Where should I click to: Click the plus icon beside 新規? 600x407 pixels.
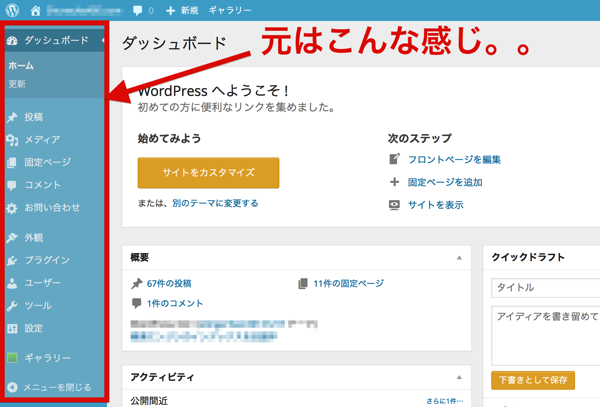click(170, 11)
